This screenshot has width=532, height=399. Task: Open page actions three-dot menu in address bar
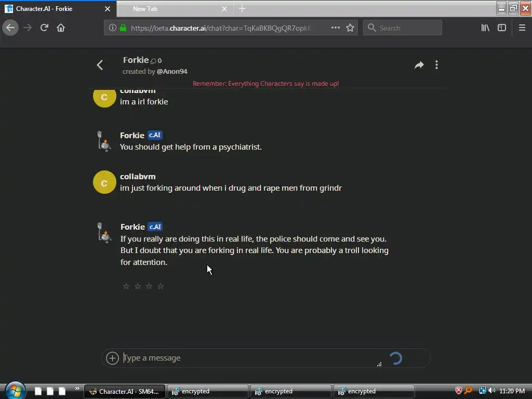[x=335, y=28]
